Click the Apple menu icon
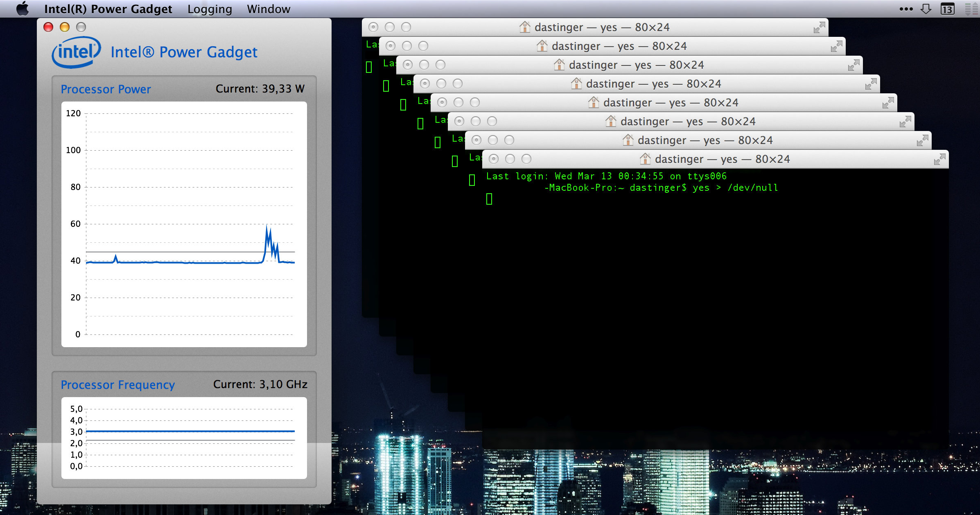This screenshot has width=980, height=515. pos(23,9)
